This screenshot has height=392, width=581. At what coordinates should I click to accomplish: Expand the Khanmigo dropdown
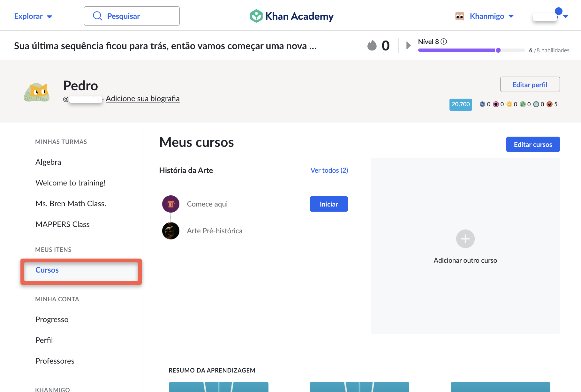[511, 16]
